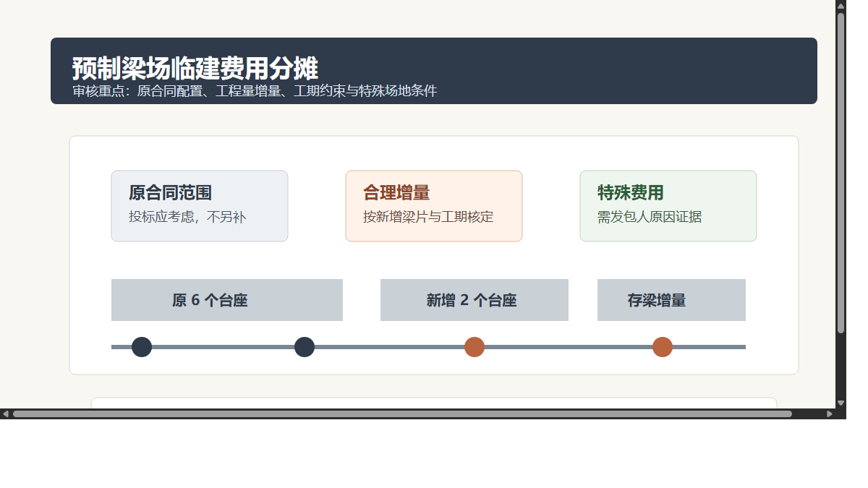Click the text 投标应考虑，不另补

coord(188,217)
